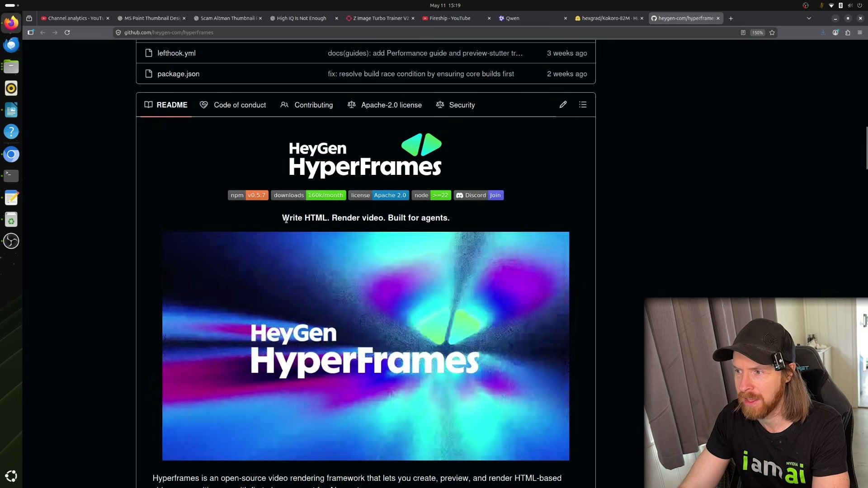The width and height of the screenshot is (868, 488).
Task: Close the heygen-com/hyperframes tab
Action: pos(718,19)
